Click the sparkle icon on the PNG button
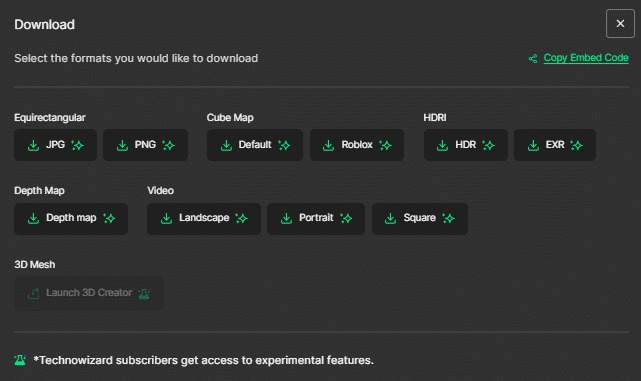 pos(168,145)
